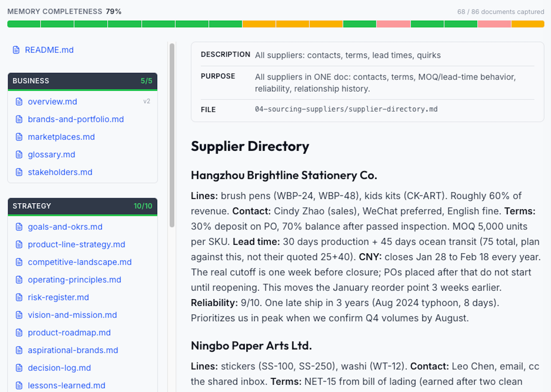Open decision-log.md
Screen dimensions: 551x392
(x=59, y=368)
